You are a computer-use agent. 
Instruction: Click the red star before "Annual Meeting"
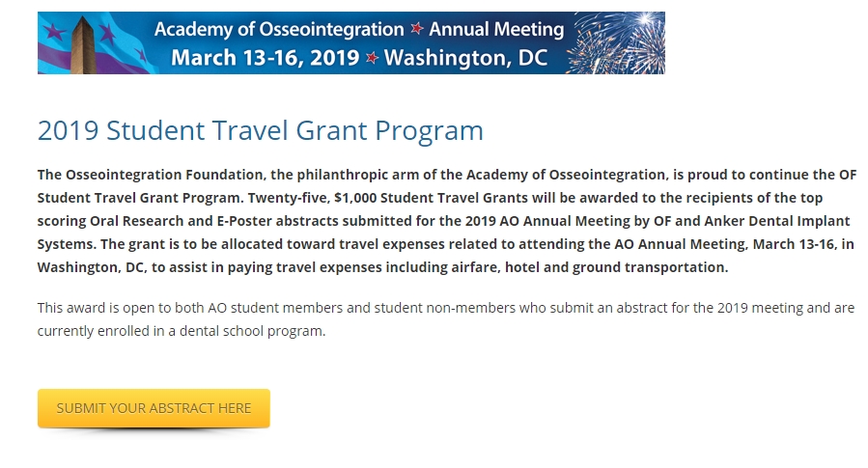416,30
